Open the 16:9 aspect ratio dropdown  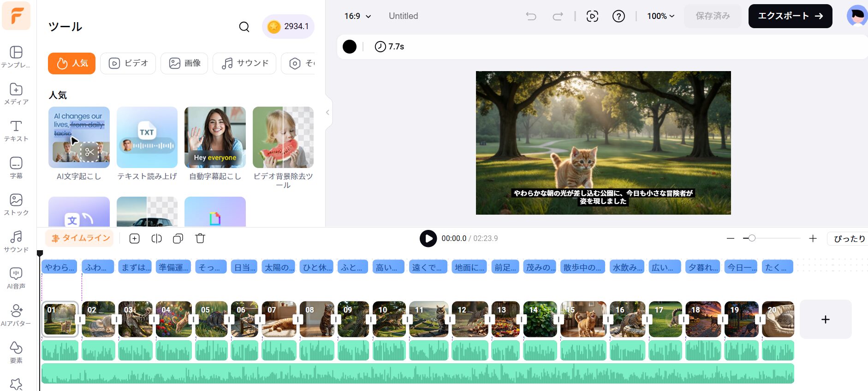[357, 16]
